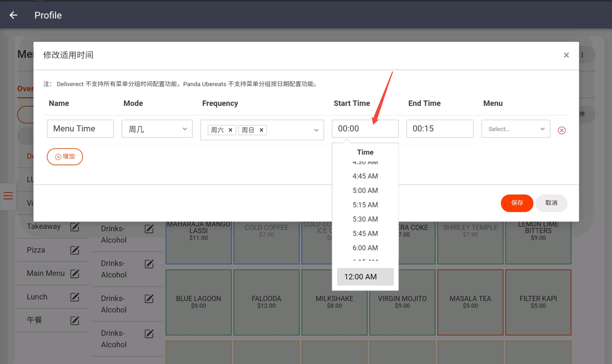The image size is (612, 364).
Task: Save changes with the 保存 button
Action: 517,203
